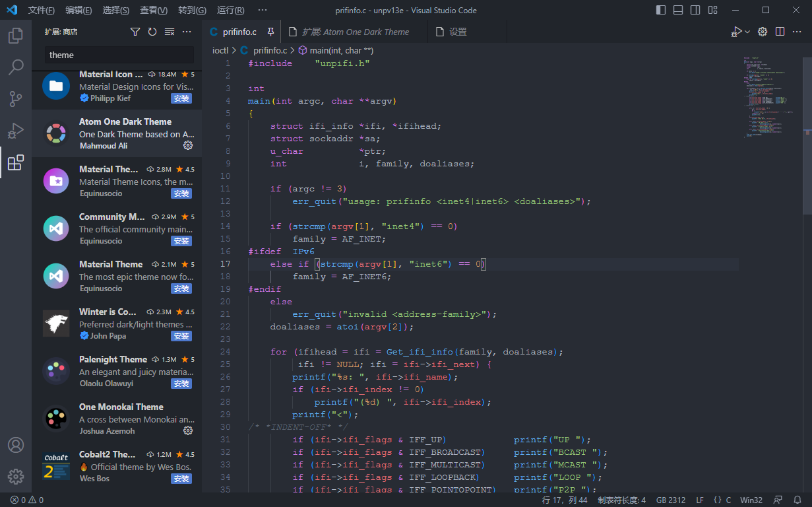Install the Cobalt2 Theme extension
812x507 pixels.
(x=181, y=479)
